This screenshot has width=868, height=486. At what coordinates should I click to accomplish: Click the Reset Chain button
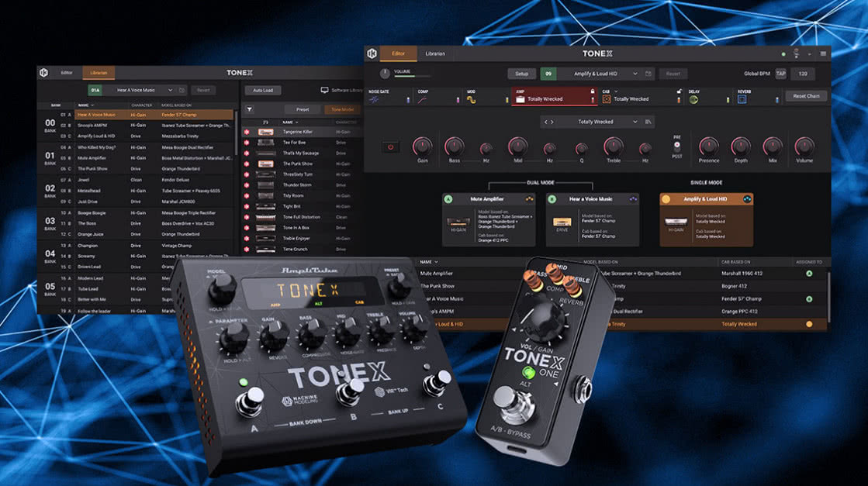[x=806, y=96]
